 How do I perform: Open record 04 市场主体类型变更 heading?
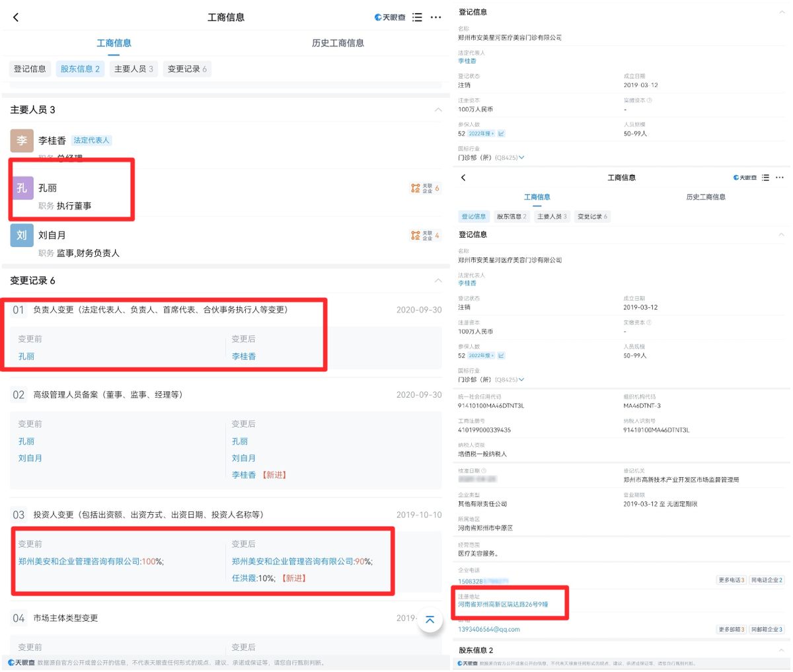(65, 618)
